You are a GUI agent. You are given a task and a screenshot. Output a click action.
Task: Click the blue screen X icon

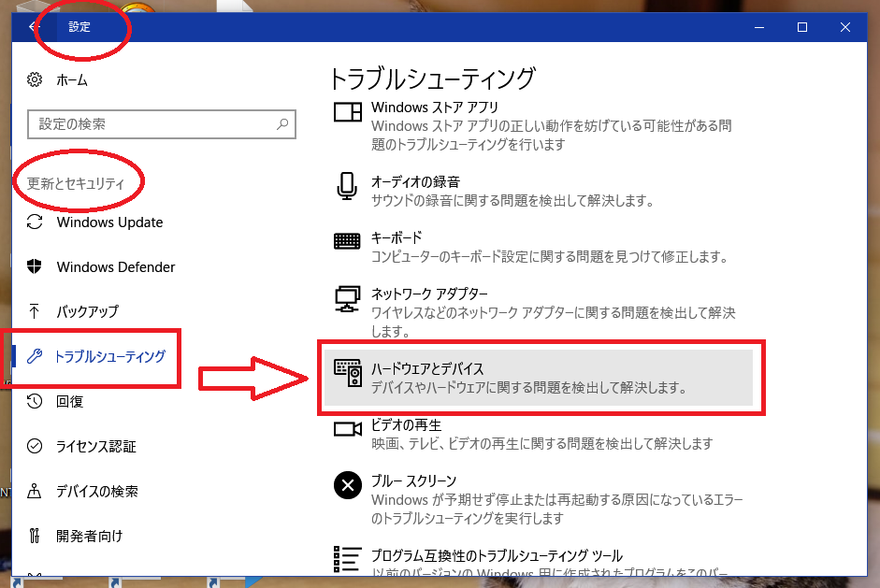(x=348, y=485)
